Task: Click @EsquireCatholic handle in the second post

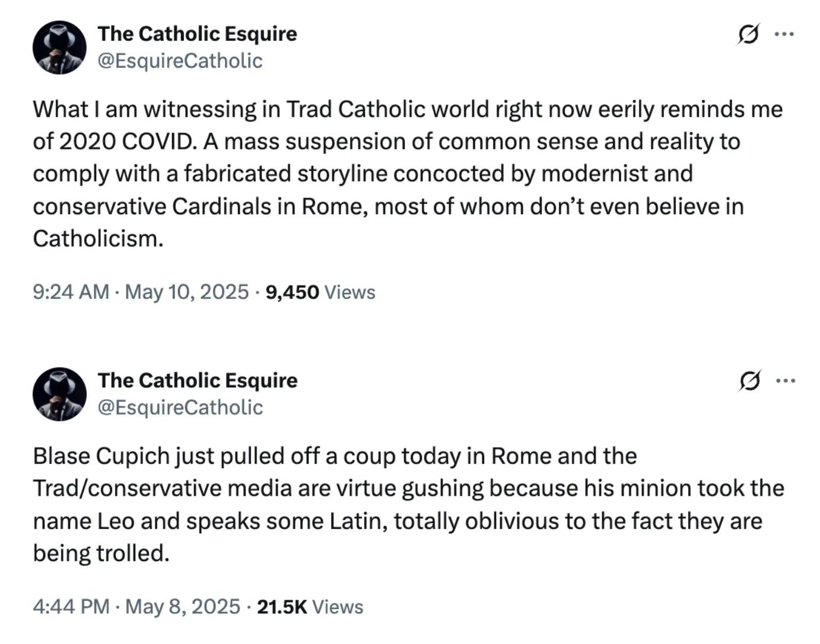Action: [179, 408]
